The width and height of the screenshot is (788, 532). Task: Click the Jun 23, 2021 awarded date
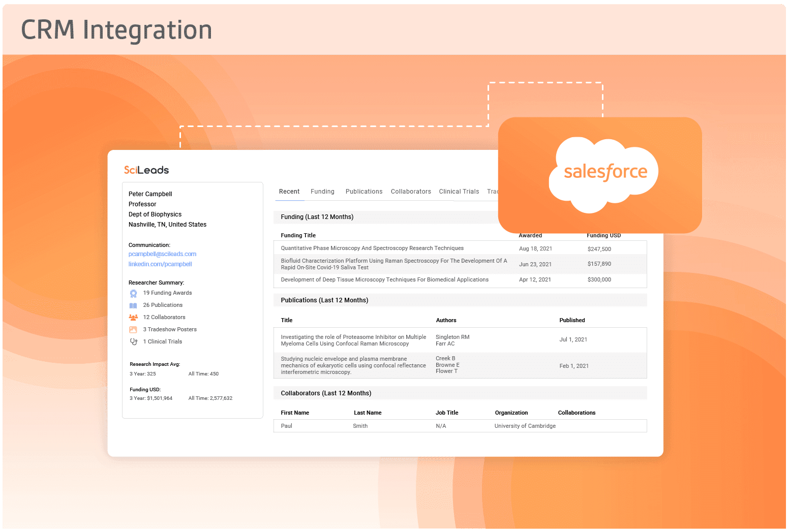(x=535, y=264)
